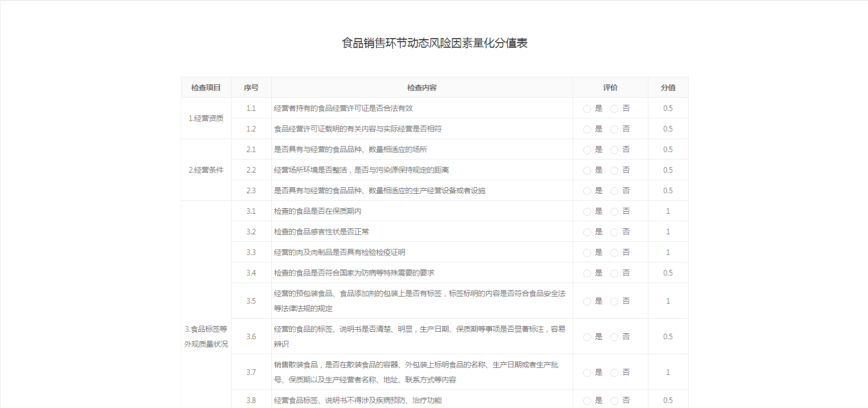
Task: Choose '是' for row 1.2
Action: 587,129
